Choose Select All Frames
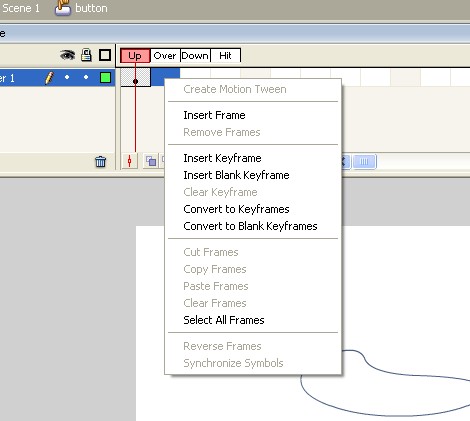Viewport: 470px width, 421px height. [x=253, y=320]
